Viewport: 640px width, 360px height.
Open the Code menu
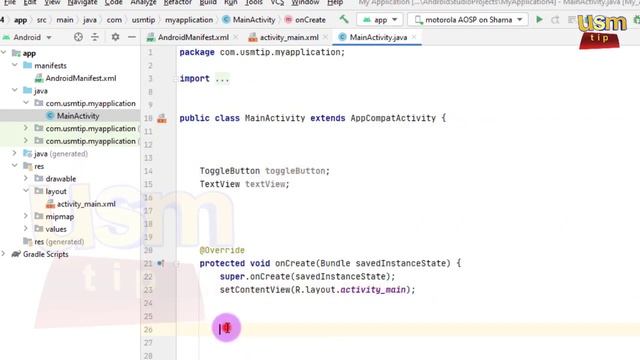point(113,2)
